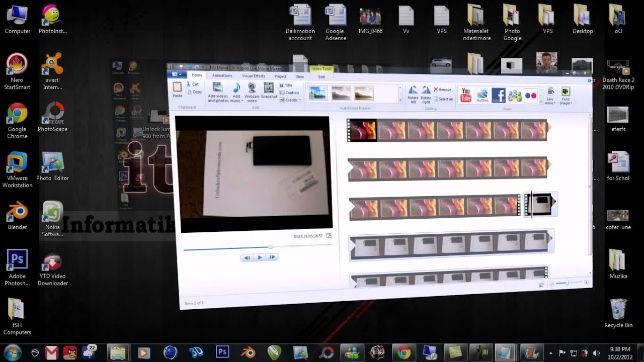Open the Save movie dropdown
The image size is (644, 362).
(x=550, y=96)
